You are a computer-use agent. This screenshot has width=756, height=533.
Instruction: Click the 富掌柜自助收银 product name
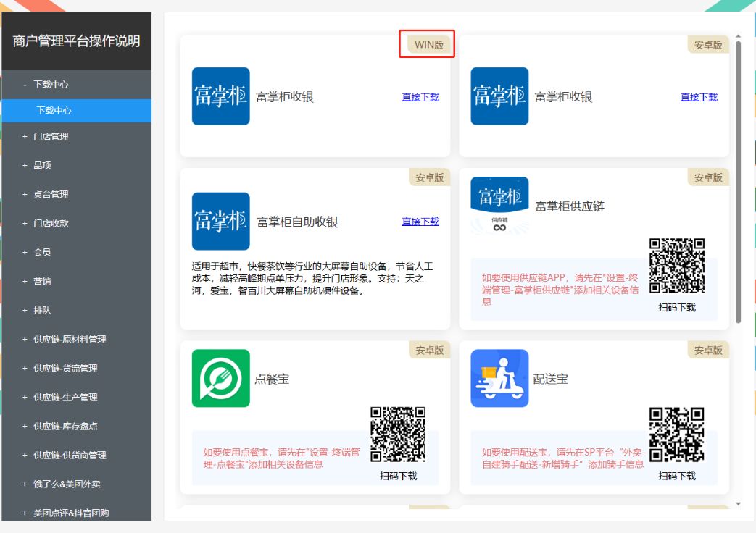click(x=297, y=222)
